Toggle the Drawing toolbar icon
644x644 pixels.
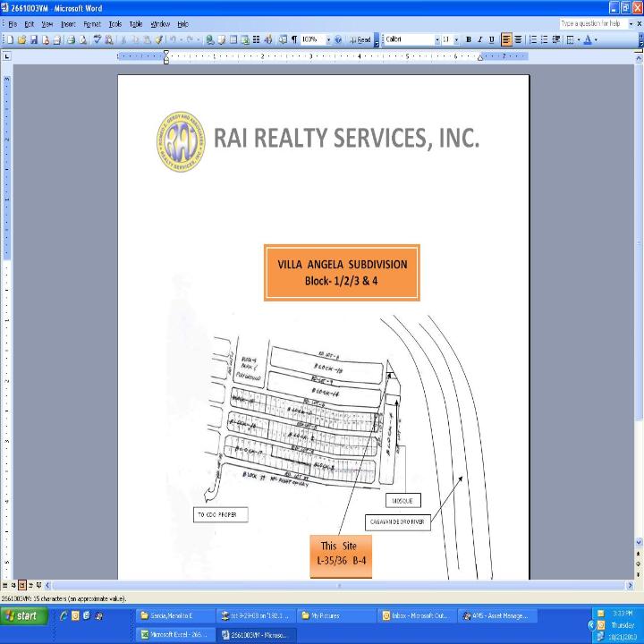[x=268, y=40]
